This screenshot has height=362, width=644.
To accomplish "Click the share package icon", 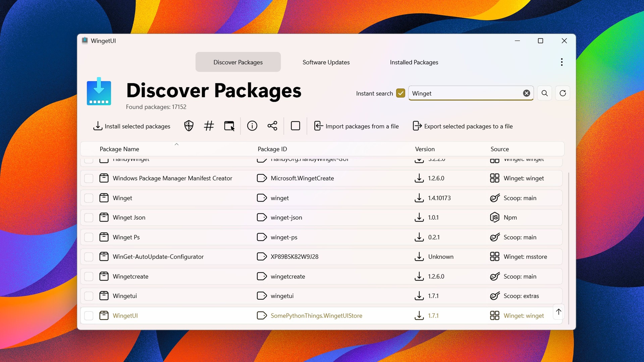I will pos(272,126).
